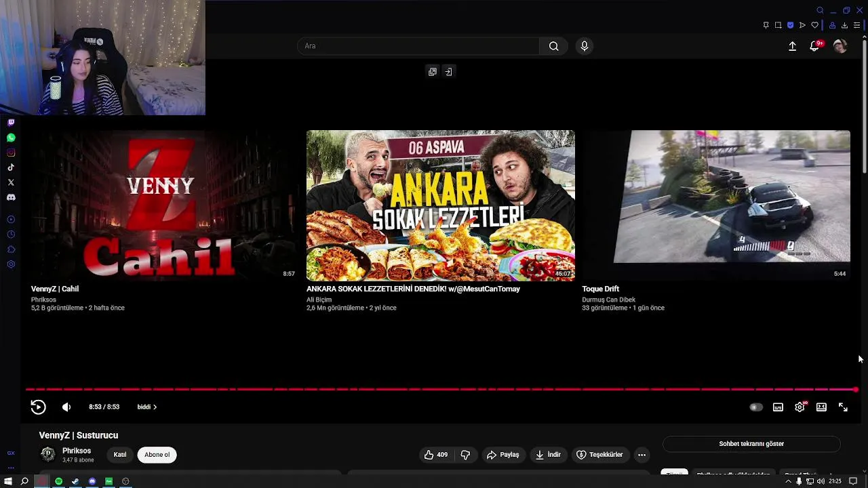The height and width of the screenshot is (488, 868).
Task: Expand the 'bitti' chapter chevron
Action: tap(155, 407)
